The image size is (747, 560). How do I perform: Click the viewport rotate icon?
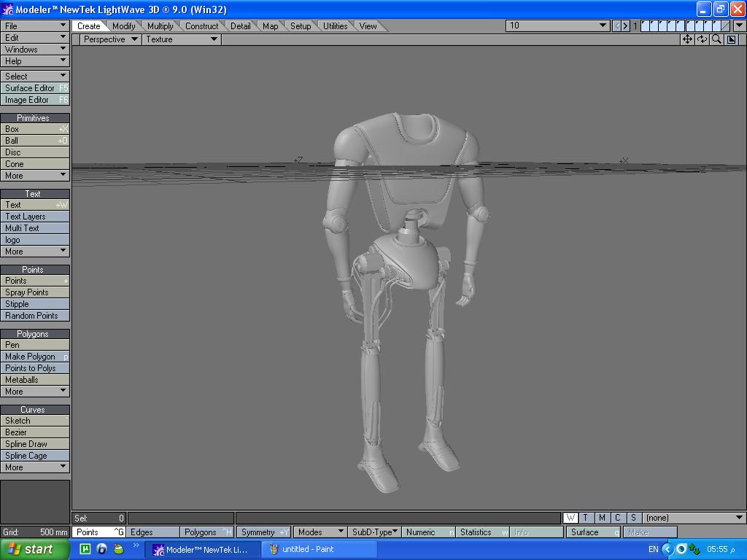703,39
